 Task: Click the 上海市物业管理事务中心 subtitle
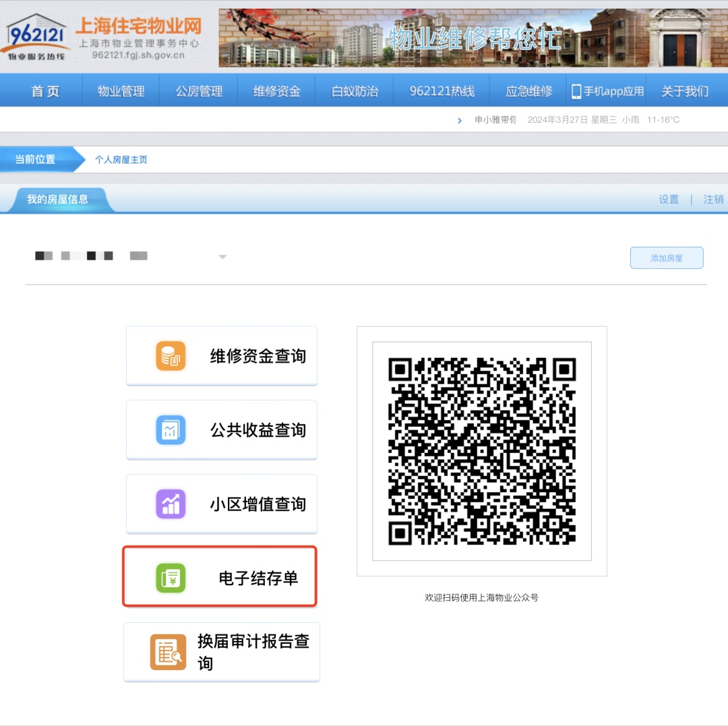point(138,43)
